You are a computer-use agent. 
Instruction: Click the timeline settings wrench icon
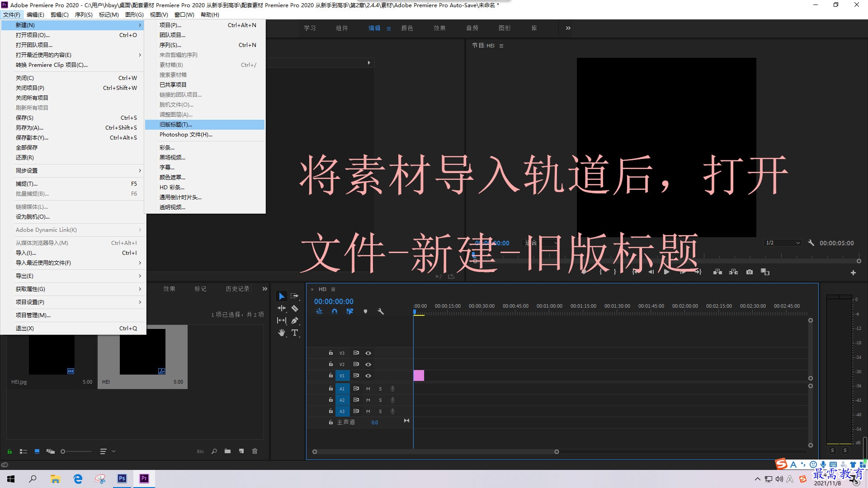pyautogui.click(x=381, y=311)
